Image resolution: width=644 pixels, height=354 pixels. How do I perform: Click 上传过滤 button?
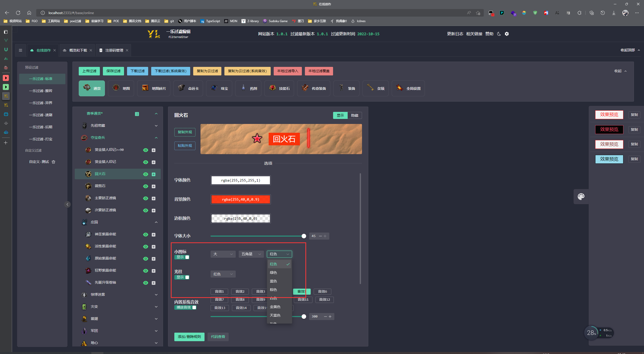[89, 71]
